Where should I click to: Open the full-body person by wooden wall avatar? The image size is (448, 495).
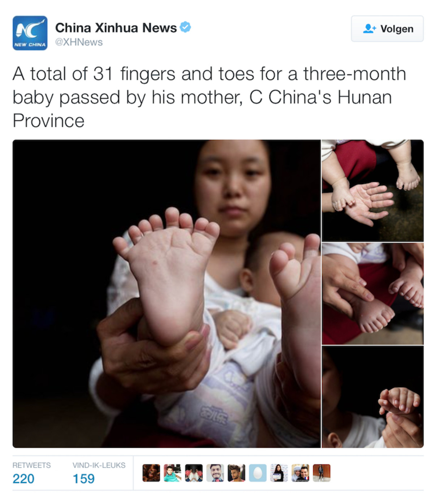[322, 473]
